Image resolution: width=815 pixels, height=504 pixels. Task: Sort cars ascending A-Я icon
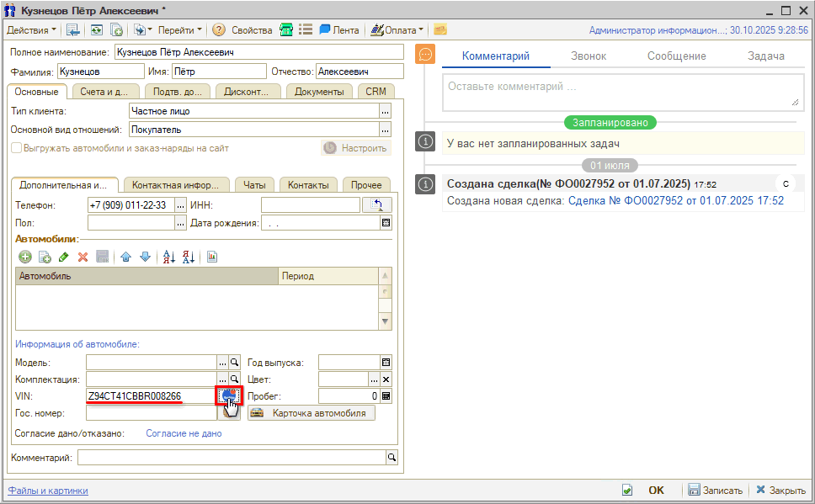[168, 257]
